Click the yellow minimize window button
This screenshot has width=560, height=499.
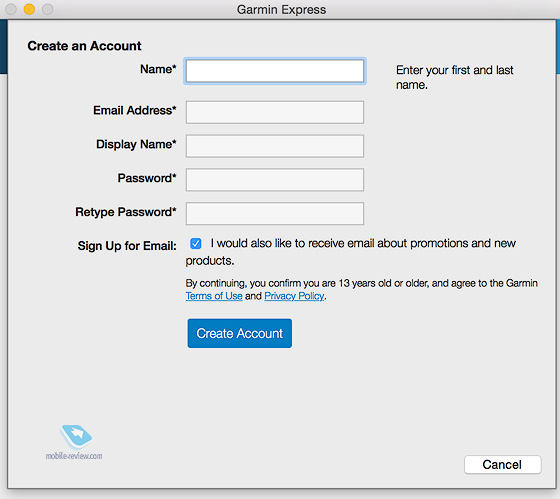(x=29, y=9)
